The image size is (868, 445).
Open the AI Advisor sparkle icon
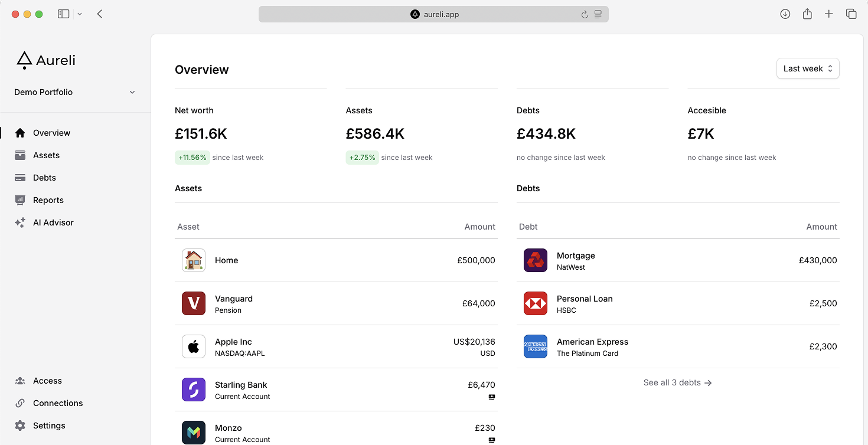(20, 222)
